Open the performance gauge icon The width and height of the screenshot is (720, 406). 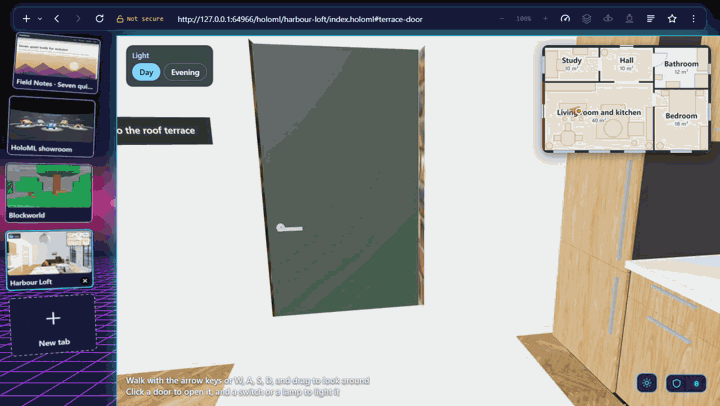click(x=565, y=19)
